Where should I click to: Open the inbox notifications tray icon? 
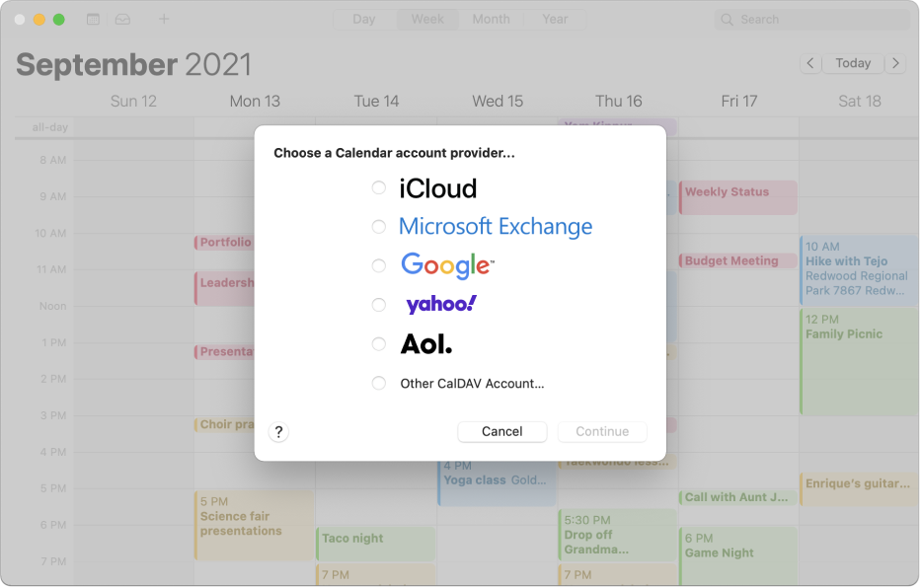pyautogui.click(x=122, y=20)
